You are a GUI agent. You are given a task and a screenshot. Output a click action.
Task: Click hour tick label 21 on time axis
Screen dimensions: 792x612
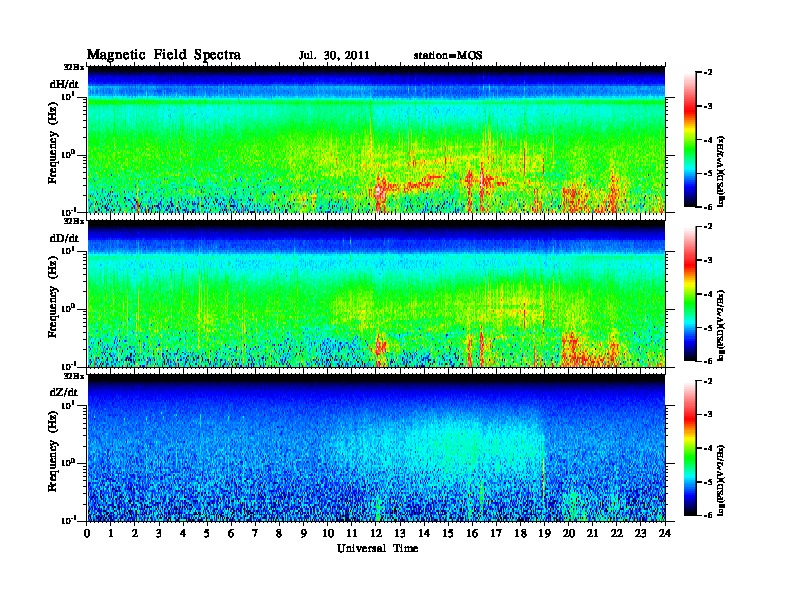(x=592, y=534)
